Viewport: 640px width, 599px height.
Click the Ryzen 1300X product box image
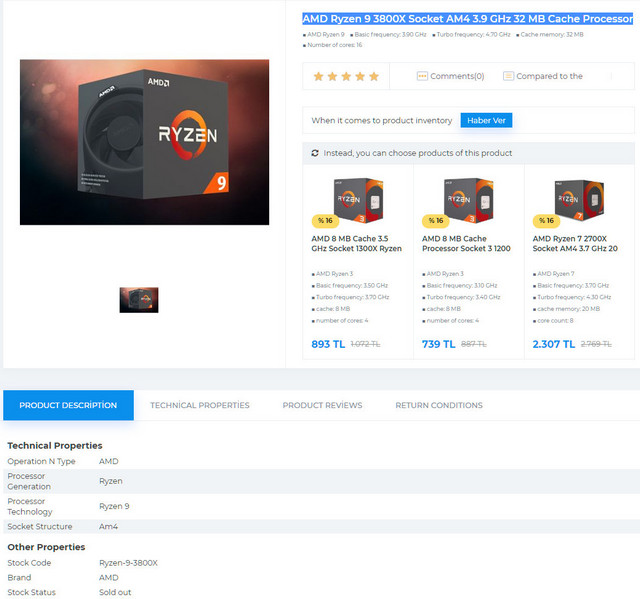358,200
